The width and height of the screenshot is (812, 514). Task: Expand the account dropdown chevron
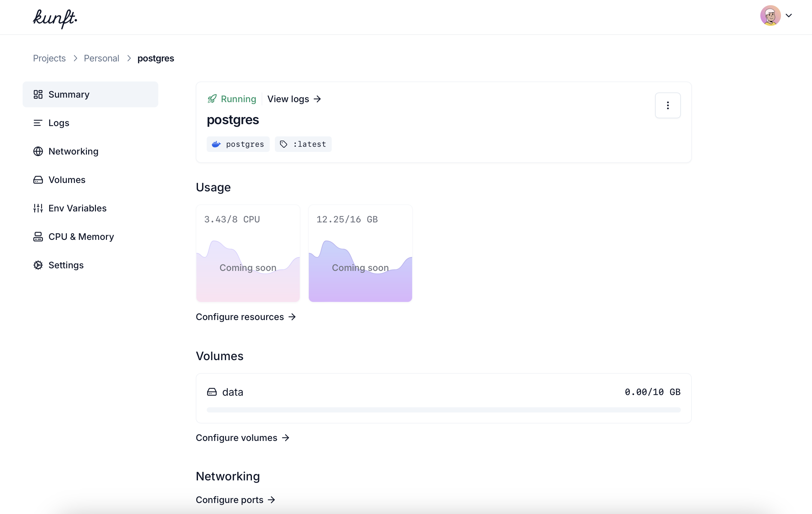point(789,16)
